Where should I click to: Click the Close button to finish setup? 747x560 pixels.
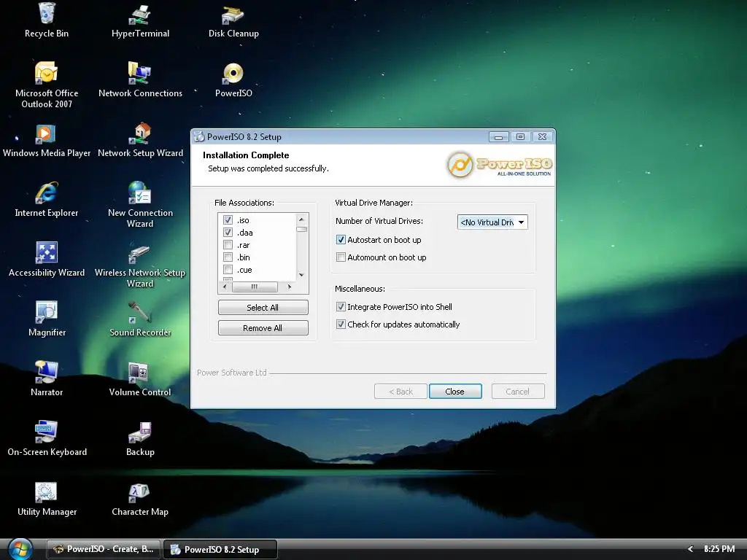point(455,392)
